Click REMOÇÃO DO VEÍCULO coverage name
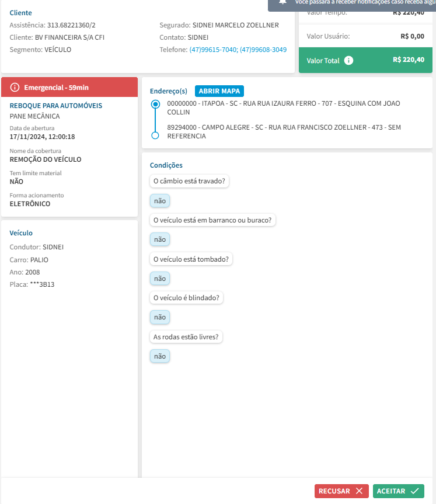Screen dimensions: 436x504 point(46,159)
